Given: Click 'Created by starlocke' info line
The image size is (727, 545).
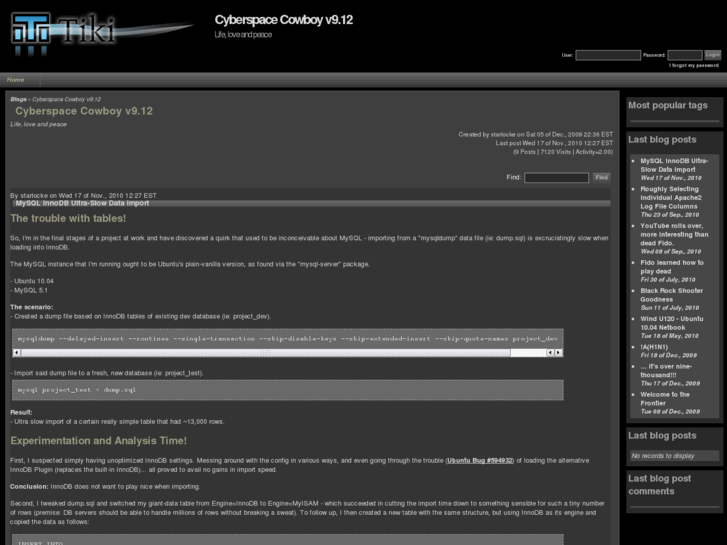Looking at the screenshot, I should 536,135.
